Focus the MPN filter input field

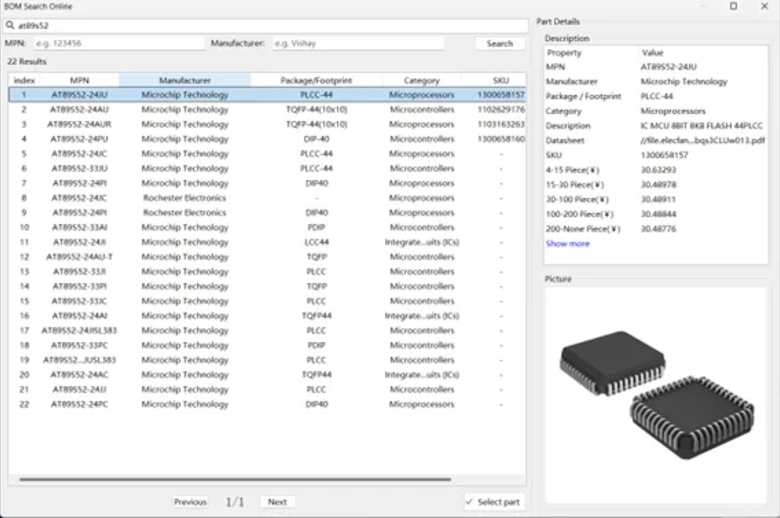115,44
